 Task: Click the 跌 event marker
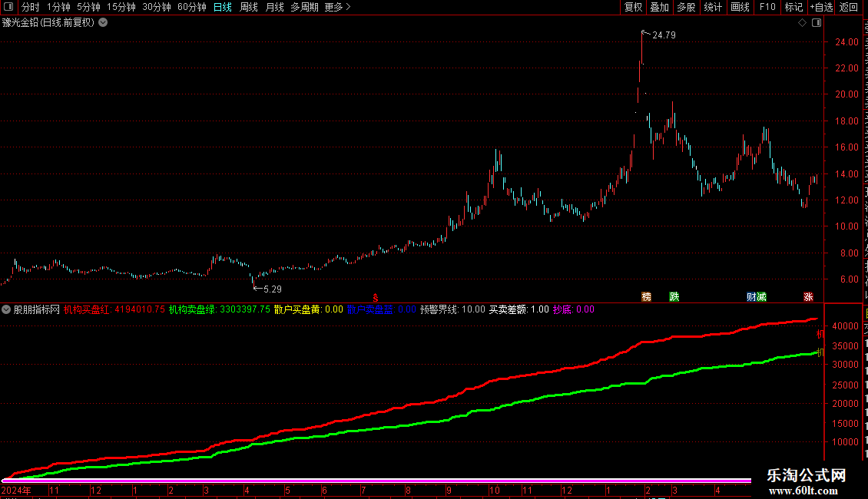[x=674, y=297]
